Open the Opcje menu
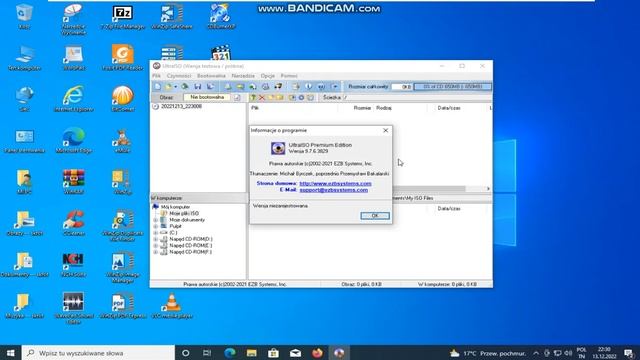Image resolution: width=640 pixels, height=360 pixels. click(268, 76)
